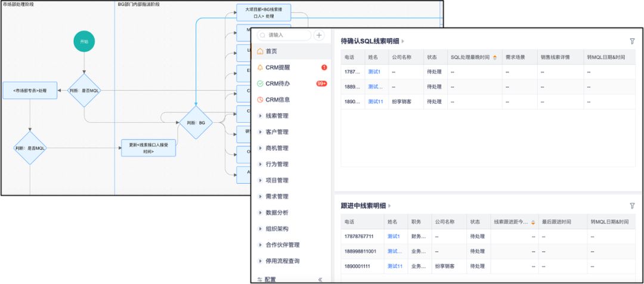Click arrow next to 跟进中线索明细 title

click(390, 205)
